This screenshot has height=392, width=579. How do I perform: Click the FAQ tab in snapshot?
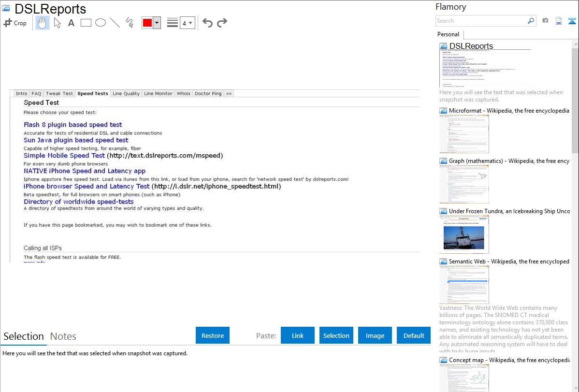36,93
